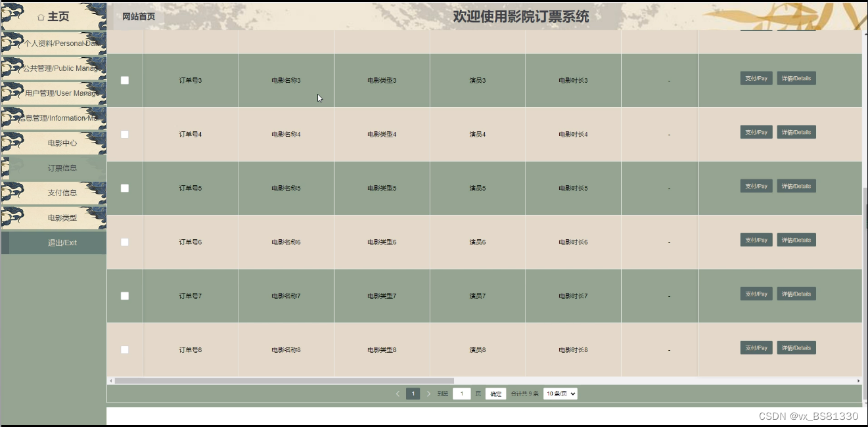Click the 电影类型4 cell
Viewport: 868px width, 427px height.
coord(382,134)
